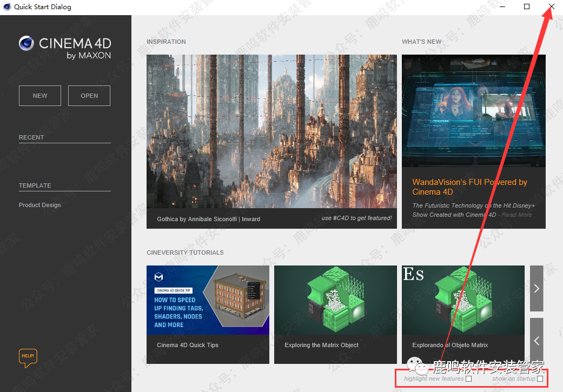Click the orange HELP! speech bubble icon
The height and width of the screenshot is (392, 563).
(x=28, y=358)
